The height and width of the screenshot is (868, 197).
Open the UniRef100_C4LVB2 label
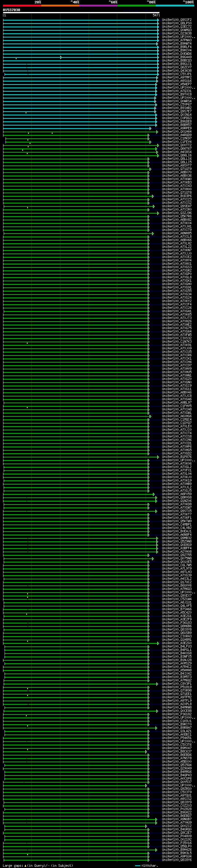(176, 528)
